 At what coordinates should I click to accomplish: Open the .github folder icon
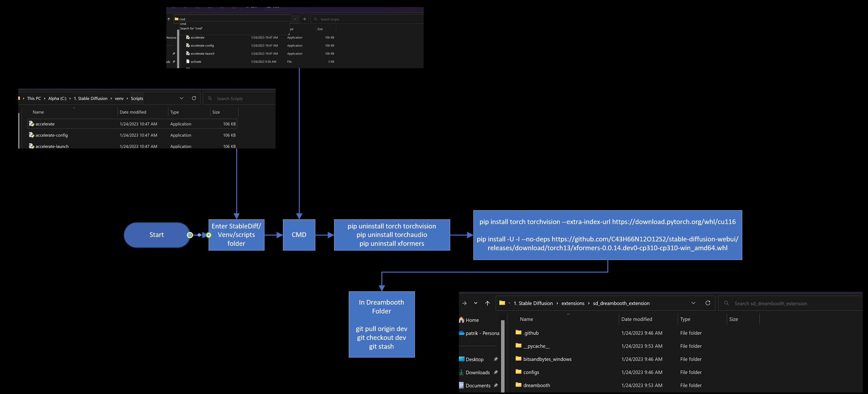coord(518,333)
